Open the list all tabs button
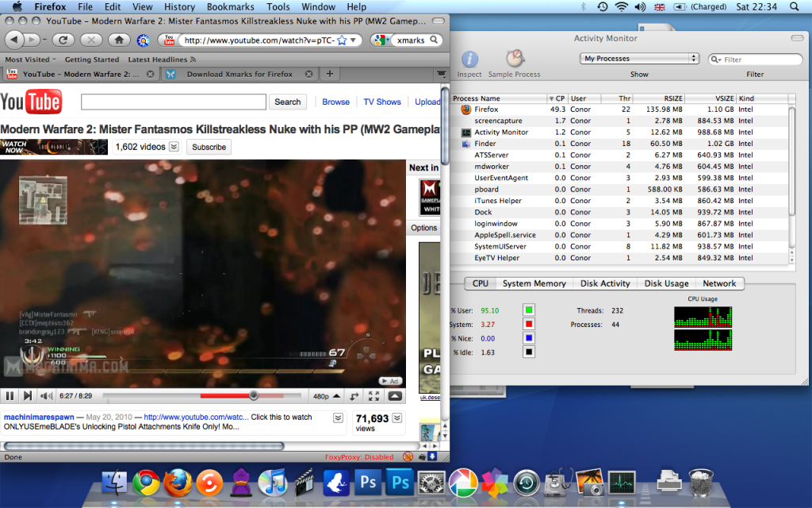This screenshot has height=508, width=812. (441, 74)
